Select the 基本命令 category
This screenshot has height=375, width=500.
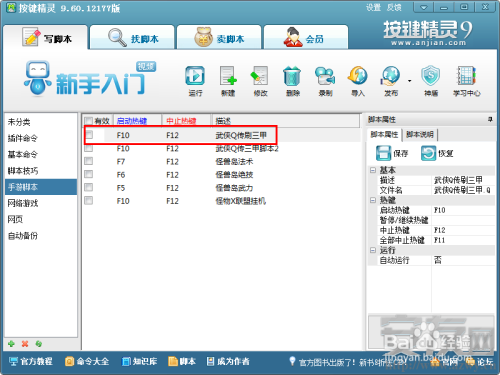click(x=41, y=154)
